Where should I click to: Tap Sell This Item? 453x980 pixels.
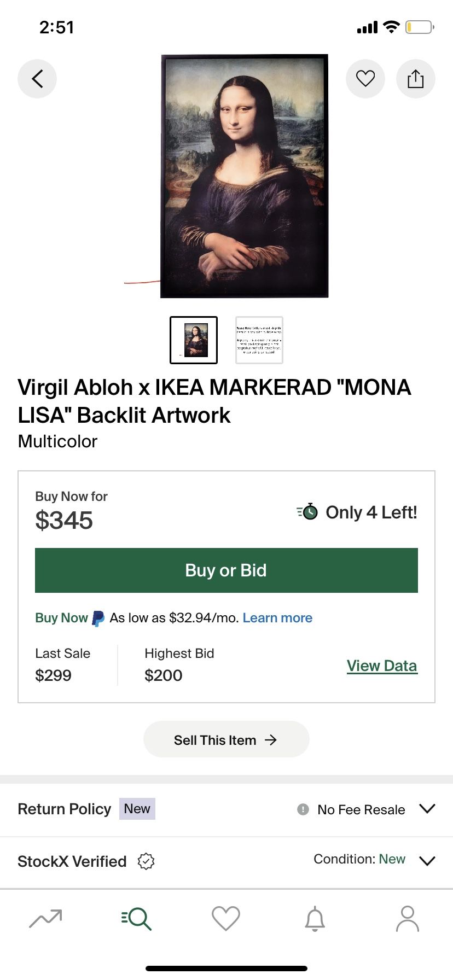226,739
